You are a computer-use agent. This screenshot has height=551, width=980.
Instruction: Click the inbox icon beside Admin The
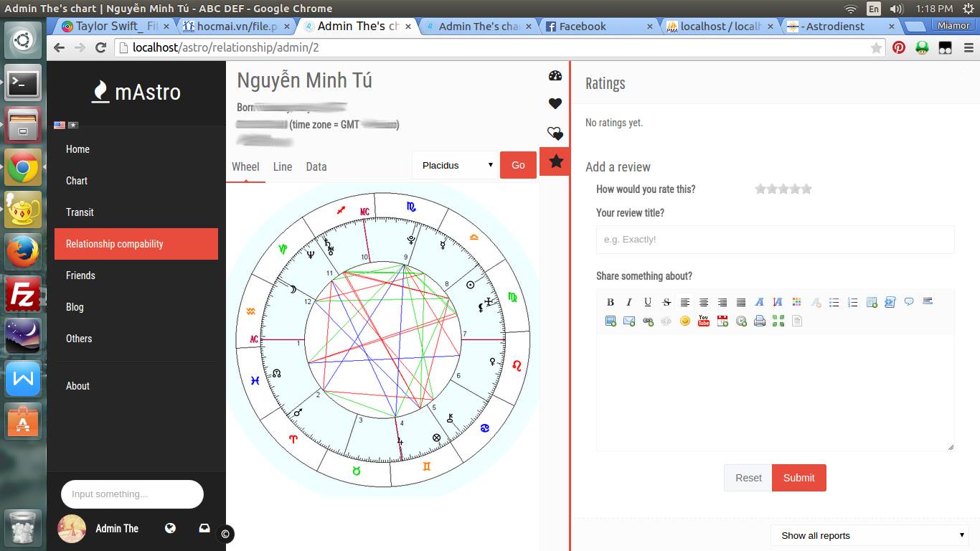coord(204,528)
